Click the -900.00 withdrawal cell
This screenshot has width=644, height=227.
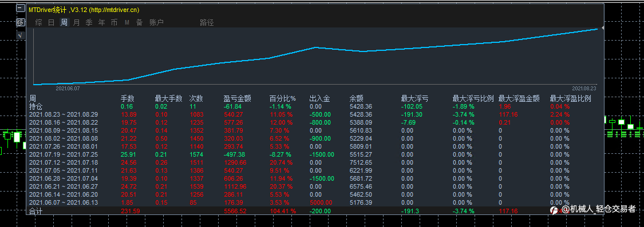pos(320,138)
